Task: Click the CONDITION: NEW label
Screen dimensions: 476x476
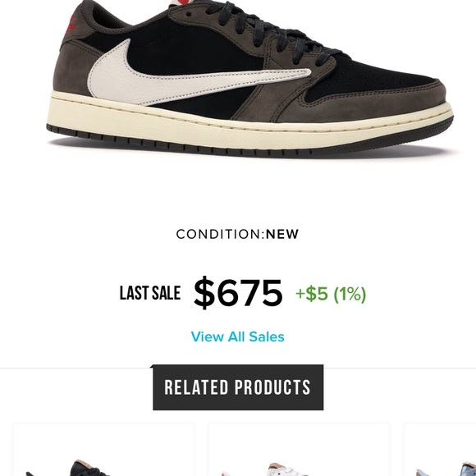Action: click(237, 234)
